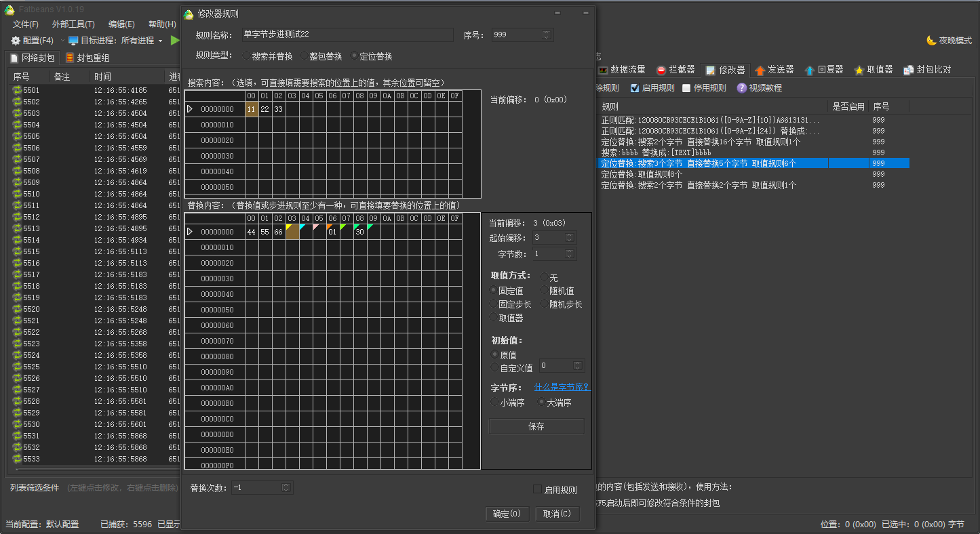The height and width of the screenshot is (534, 980).
Task: Select the yellow-marked byte at offset 03
Action: [x=292, y=231]
